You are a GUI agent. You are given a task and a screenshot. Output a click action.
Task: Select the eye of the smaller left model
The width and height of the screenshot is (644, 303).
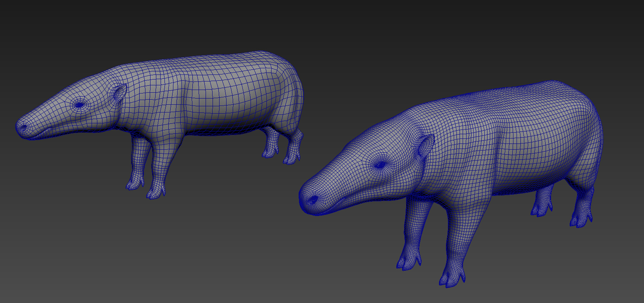tap(79, 105)
